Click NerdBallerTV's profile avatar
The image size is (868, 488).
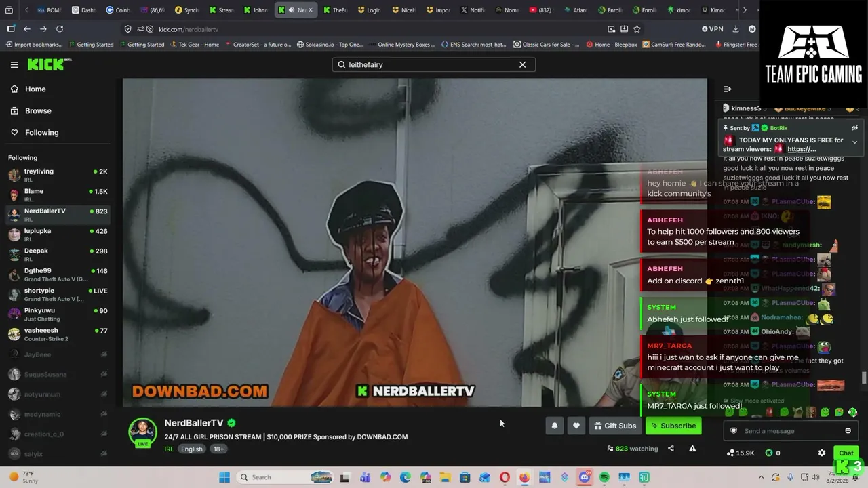tap(142, 432)
